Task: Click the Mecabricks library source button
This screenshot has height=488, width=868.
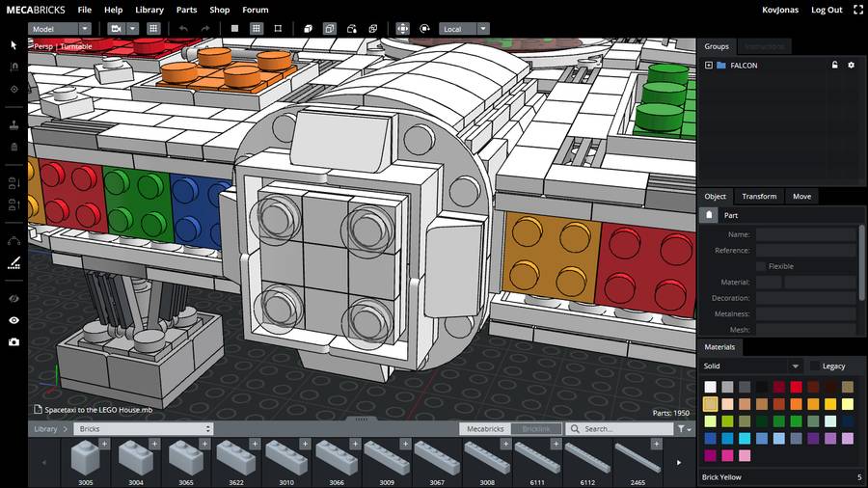Action: tap(485, 429)
